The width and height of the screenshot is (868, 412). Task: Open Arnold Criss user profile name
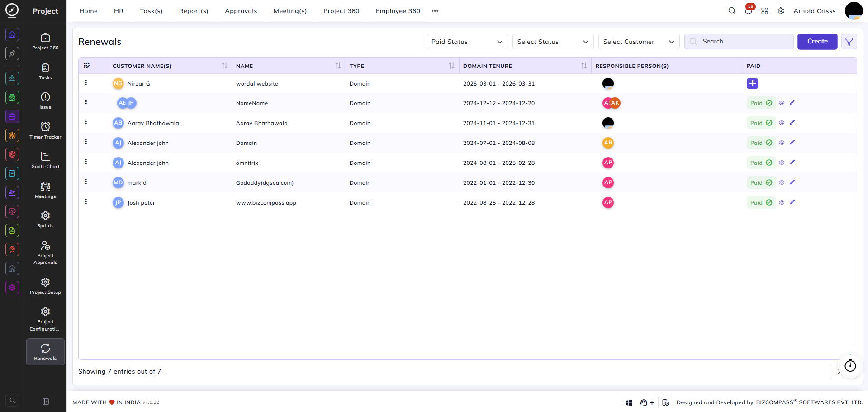click(814, 11)
